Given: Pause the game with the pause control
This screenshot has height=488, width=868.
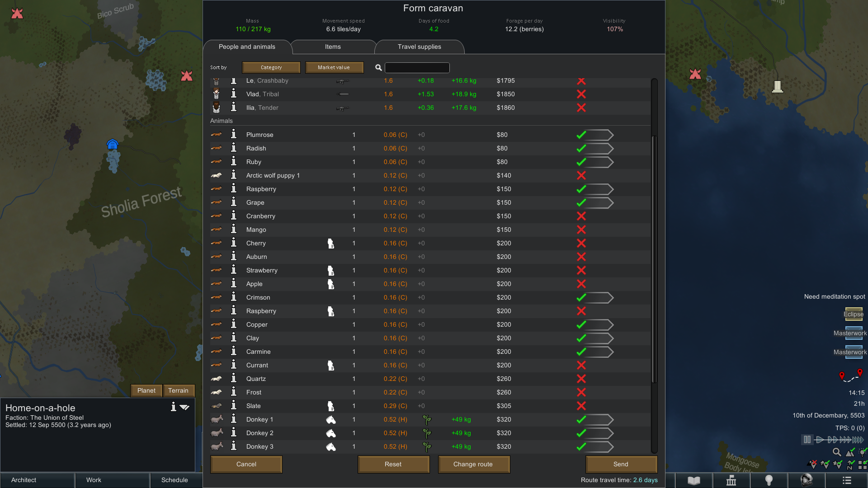Looking at the screenshot, I should 807,439.
